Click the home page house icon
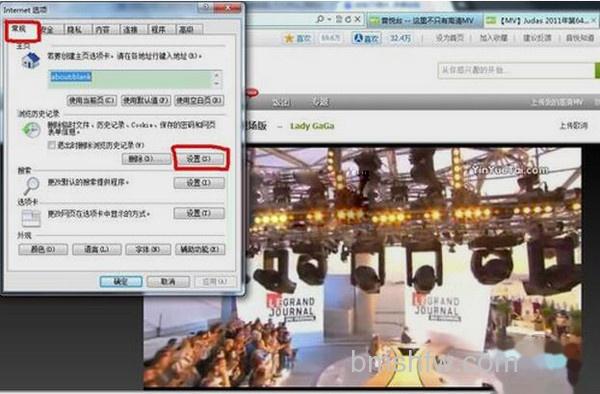The height and width of the screenshot is (394, 600). (31, 60)
